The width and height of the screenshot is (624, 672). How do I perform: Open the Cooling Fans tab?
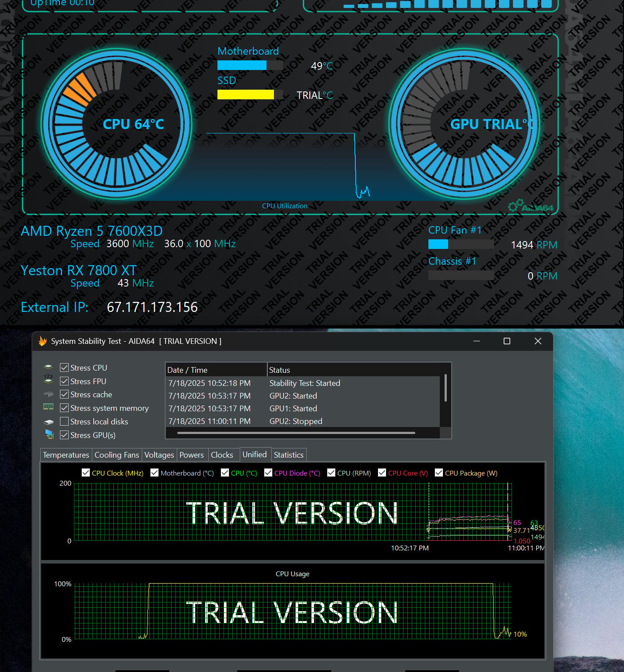pyautogui.click(x=117, y=455)
